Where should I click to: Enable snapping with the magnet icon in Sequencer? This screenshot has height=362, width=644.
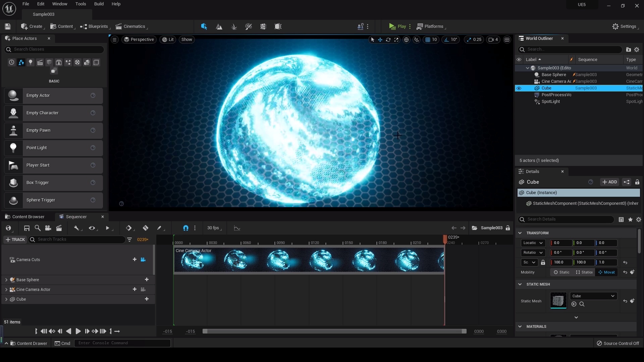point(186,228)
